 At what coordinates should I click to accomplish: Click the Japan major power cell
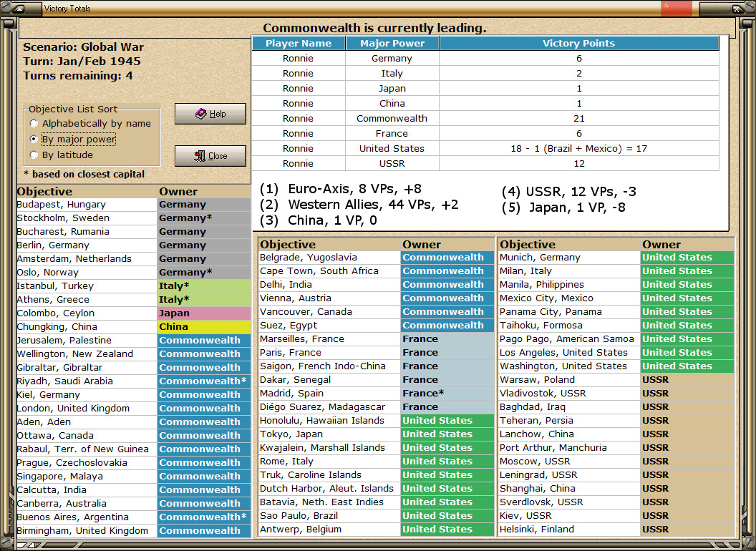[x=392, y=88]
